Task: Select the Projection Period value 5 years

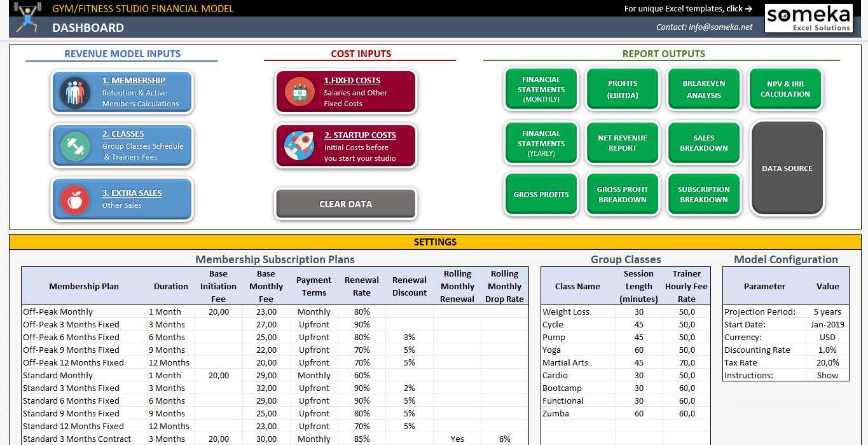Action: [x=827, y=312]
